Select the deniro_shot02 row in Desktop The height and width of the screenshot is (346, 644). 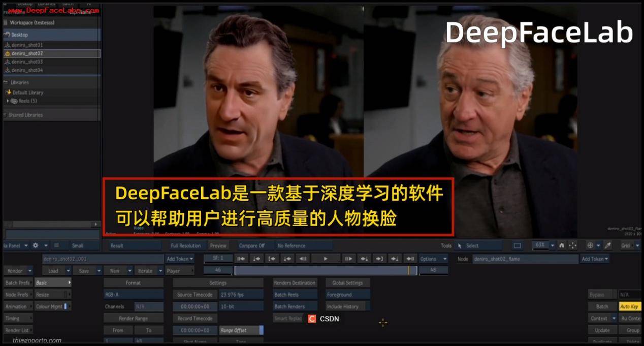[x=52, y=53]
